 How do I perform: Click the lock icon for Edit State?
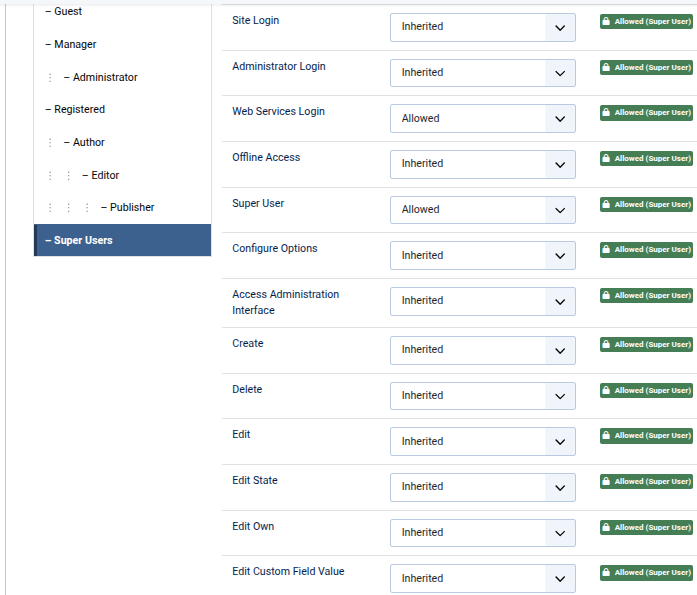coord(606,481)
